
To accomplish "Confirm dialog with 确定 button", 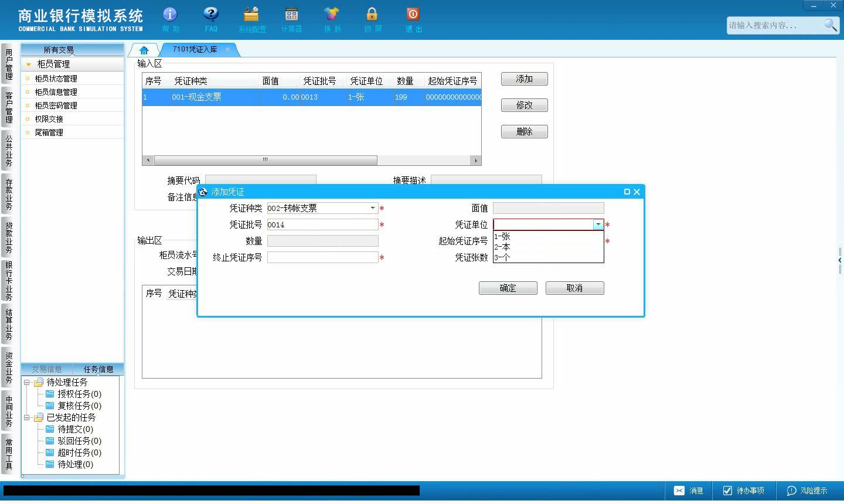I will tap(508, 288).
